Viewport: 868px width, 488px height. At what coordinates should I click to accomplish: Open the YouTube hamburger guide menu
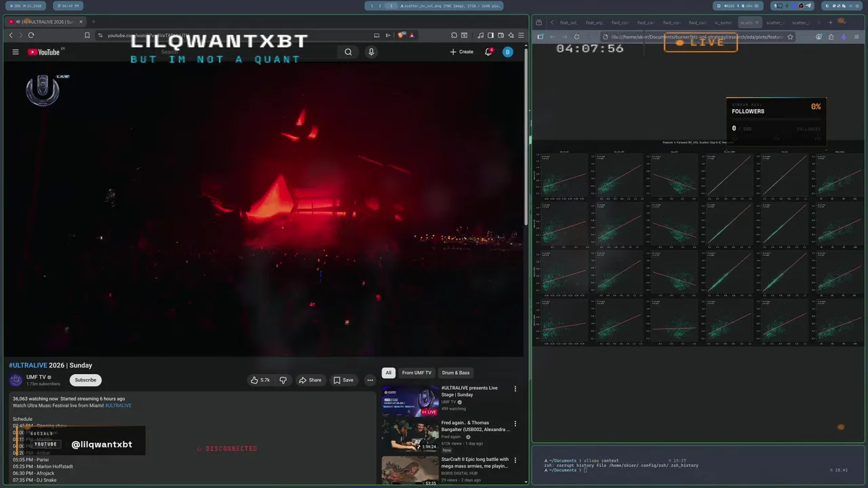pyautogui.click(x=15, y=52)
